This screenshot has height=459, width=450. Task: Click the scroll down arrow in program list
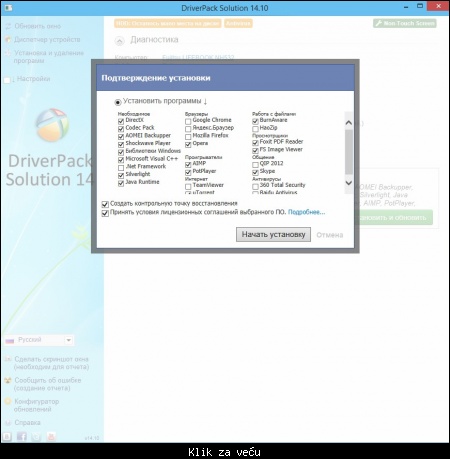click(x=349, y=183)
